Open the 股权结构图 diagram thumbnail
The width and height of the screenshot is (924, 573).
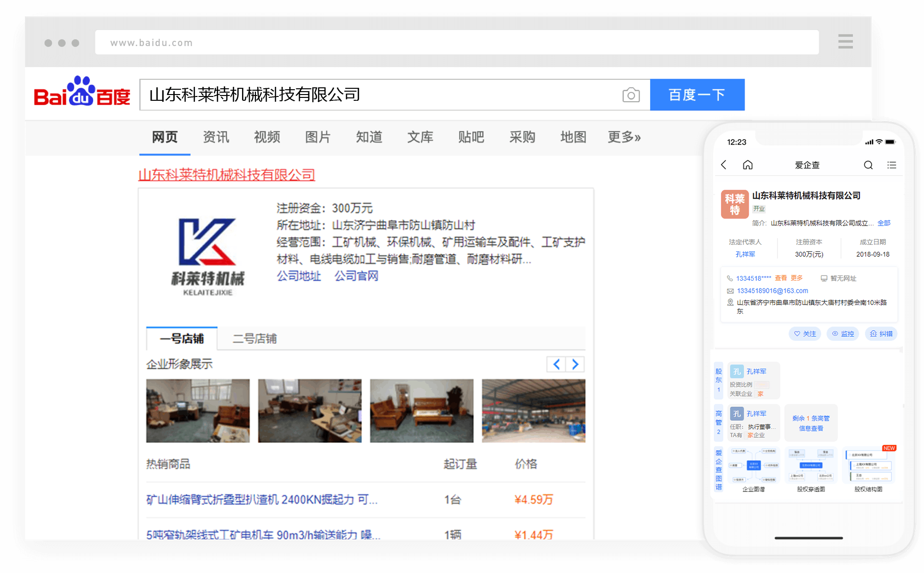tap(868, 465)
